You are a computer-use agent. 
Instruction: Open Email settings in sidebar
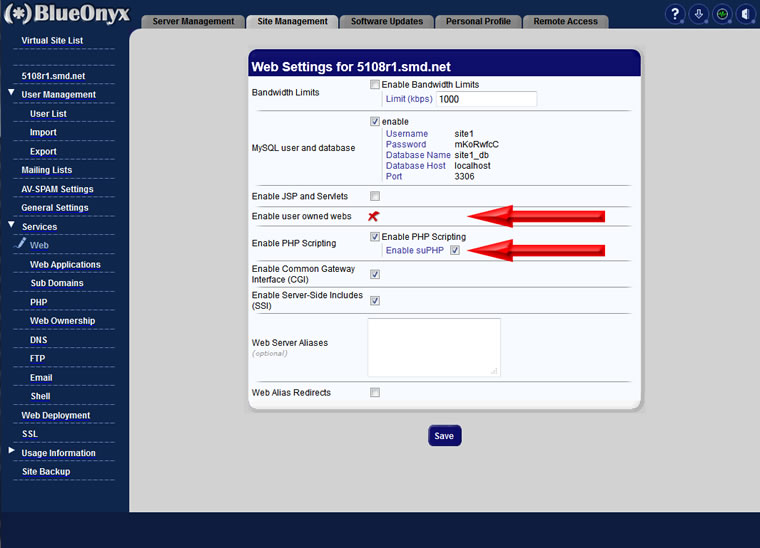tap(41, 378)
